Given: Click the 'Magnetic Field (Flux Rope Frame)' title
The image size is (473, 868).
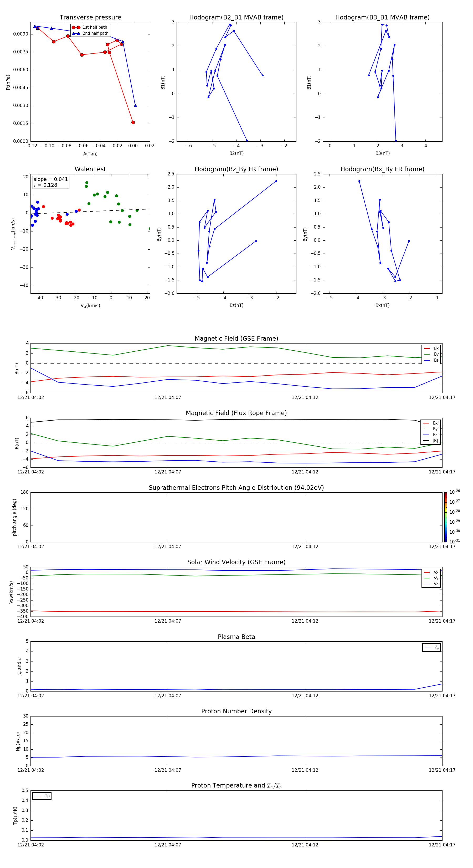Looking at the screenshot, I should click(236, 413).
